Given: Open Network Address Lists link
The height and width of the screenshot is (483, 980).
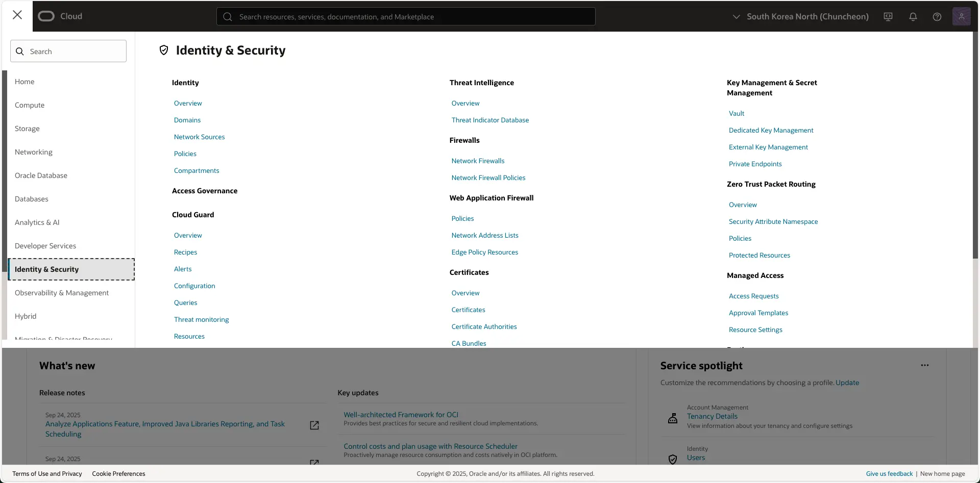Looking at the screenshot, I should coord(485,235).
